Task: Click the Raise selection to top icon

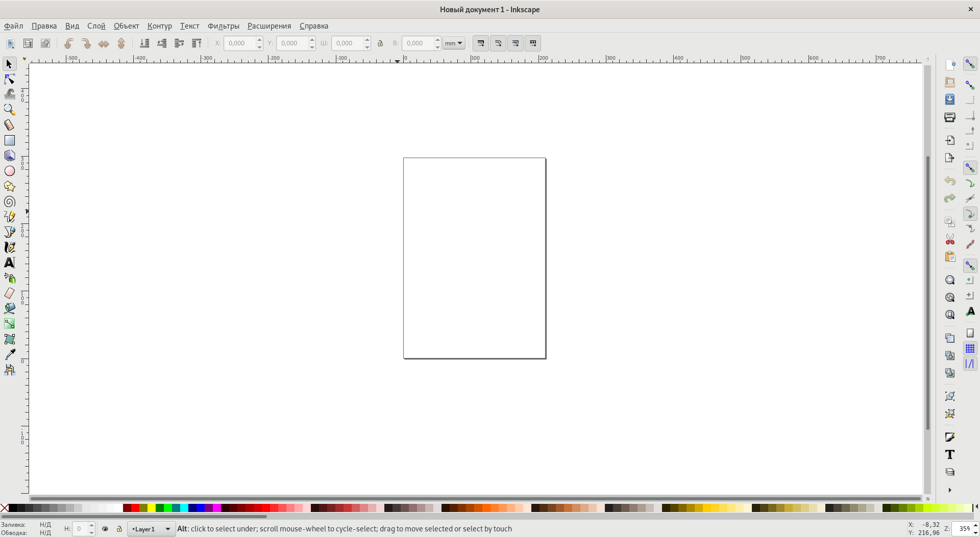Action: tap(197, 43)
